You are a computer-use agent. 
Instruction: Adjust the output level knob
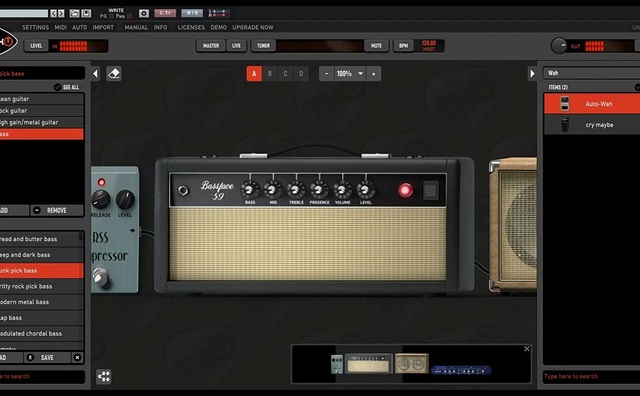[559, 46]
